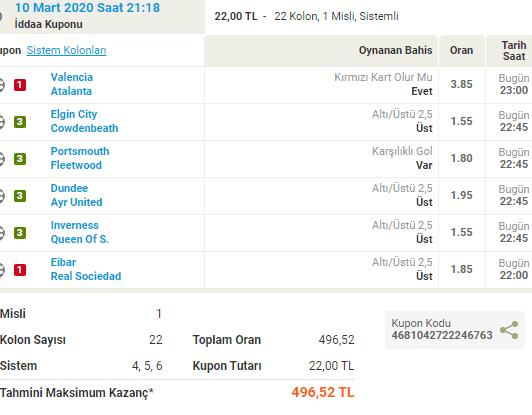Click the share icon beside Kupon Kodu
Image resolution: width=532 pixels, height=415 pixels.
click(509, 330)
